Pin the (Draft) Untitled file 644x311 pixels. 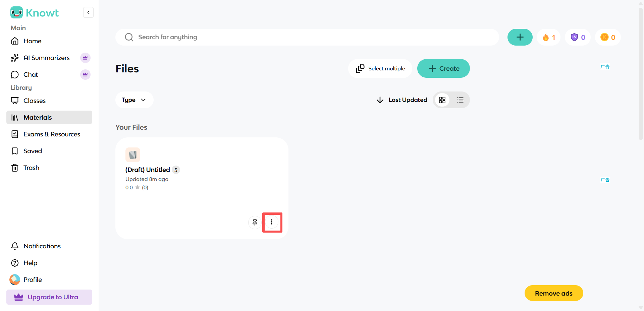pyautogui.click(x=255, y=222)
